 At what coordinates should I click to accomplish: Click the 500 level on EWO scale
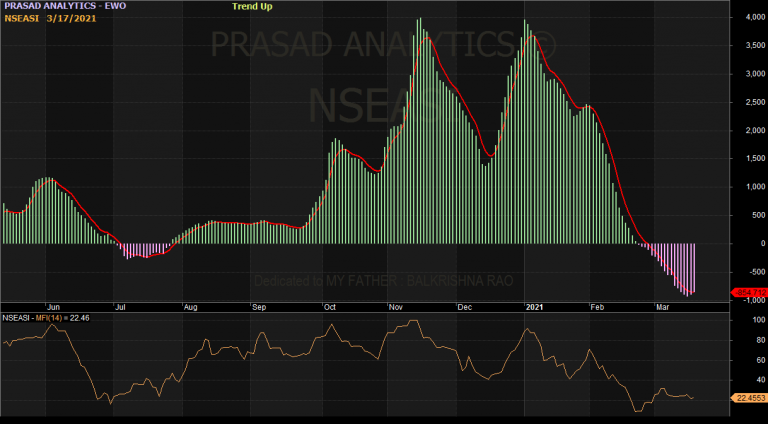pyautogui.click(x=760, y=215)
